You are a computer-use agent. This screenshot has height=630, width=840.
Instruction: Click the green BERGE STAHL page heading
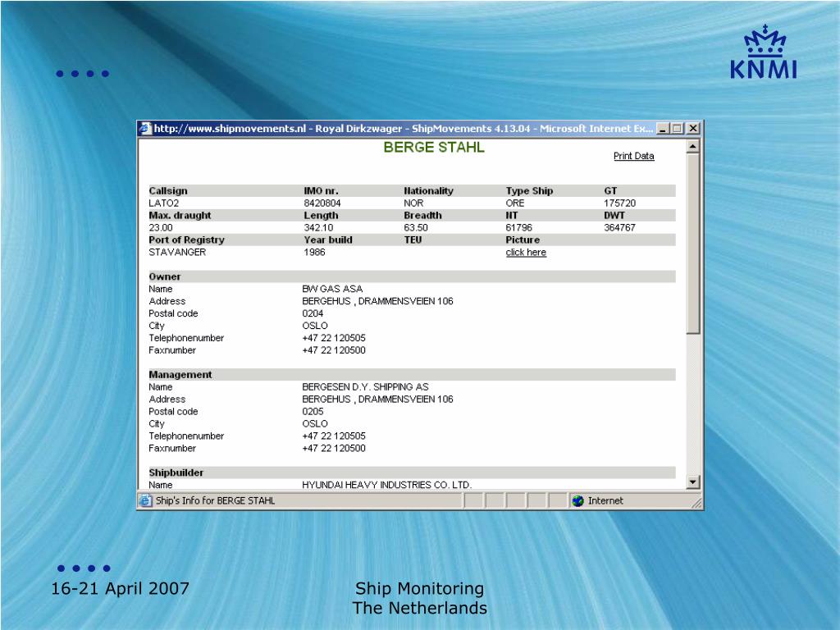(434, 148)
